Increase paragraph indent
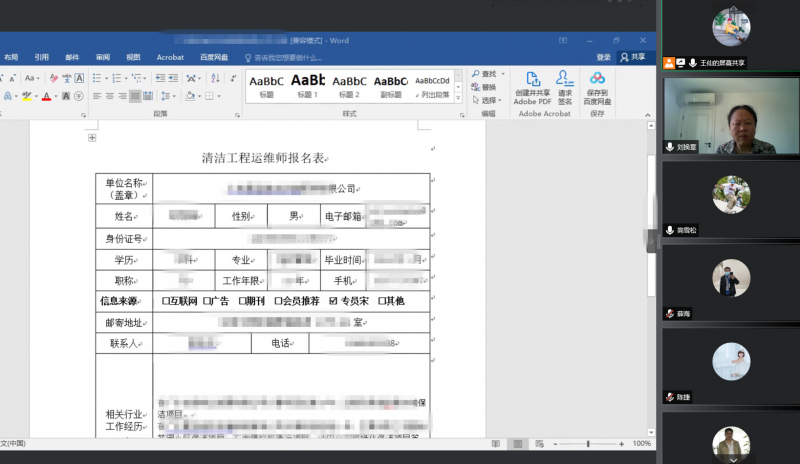Image resolution: width=800 pixels, height=464 pixels. [x=173, y=78]
